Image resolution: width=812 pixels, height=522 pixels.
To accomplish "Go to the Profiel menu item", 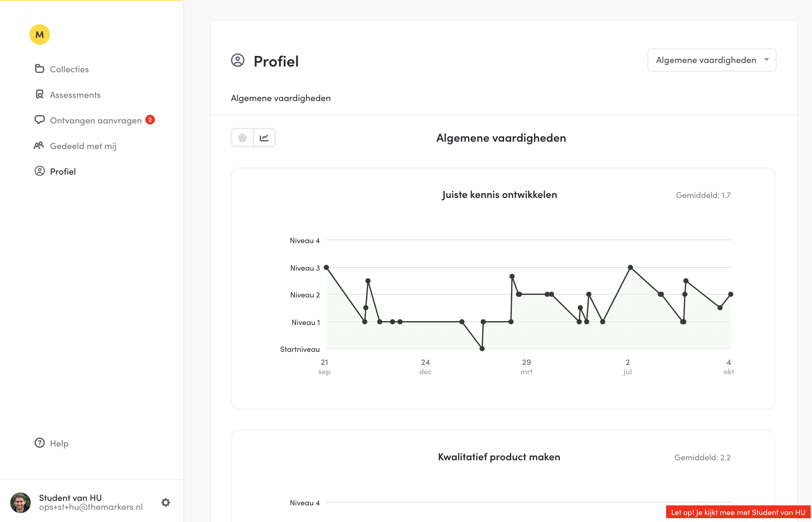I will point(63,171).
